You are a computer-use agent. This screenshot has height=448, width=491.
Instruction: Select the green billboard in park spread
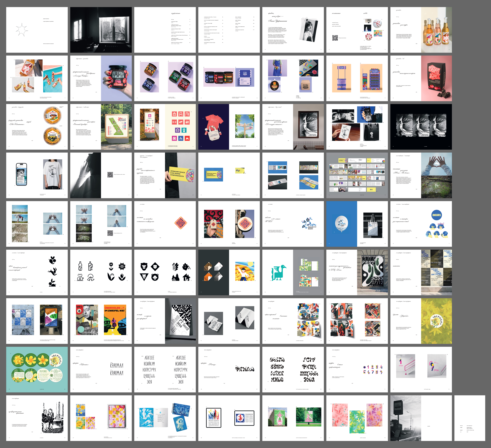click(293, 418)
